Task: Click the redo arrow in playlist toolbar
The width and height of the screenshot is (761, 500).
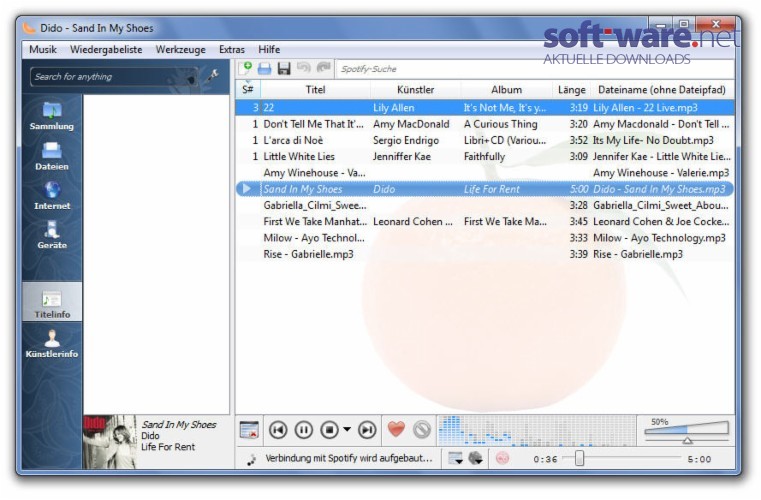Action: pyautogui.click(x=323, y=68)
